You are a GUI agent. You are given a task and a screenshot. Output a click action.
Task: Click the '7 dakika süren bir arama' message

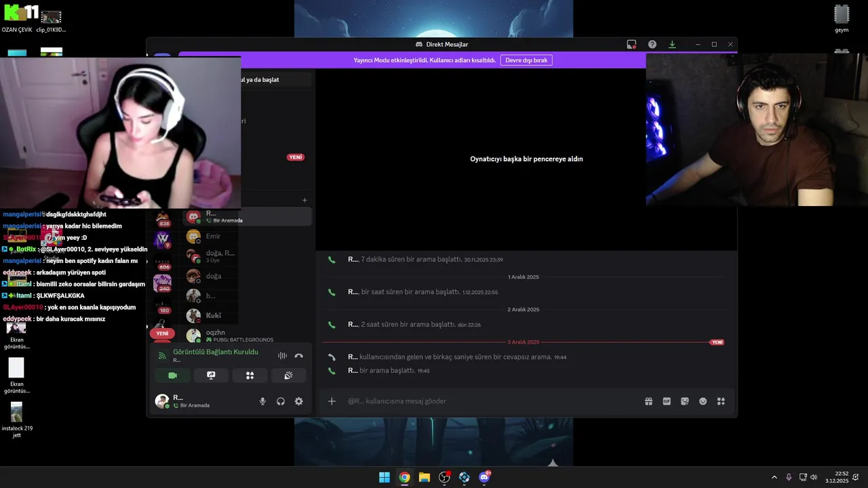(425, 260)
